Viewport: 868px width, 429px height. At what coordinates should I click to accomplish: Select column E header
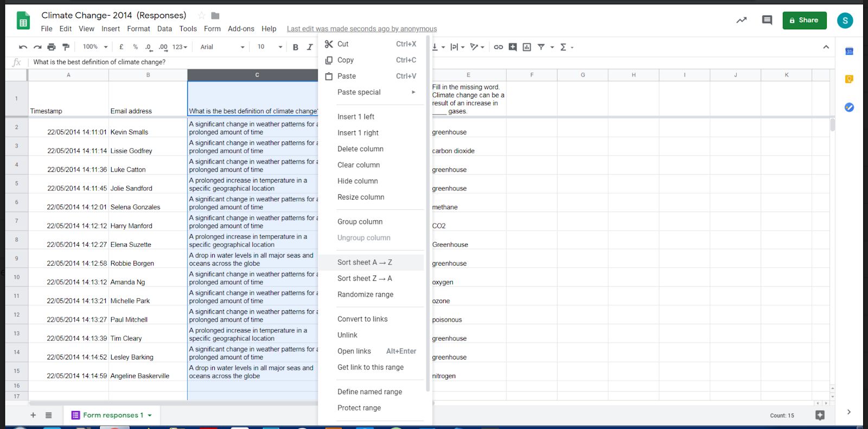click(x=468, y=75)
